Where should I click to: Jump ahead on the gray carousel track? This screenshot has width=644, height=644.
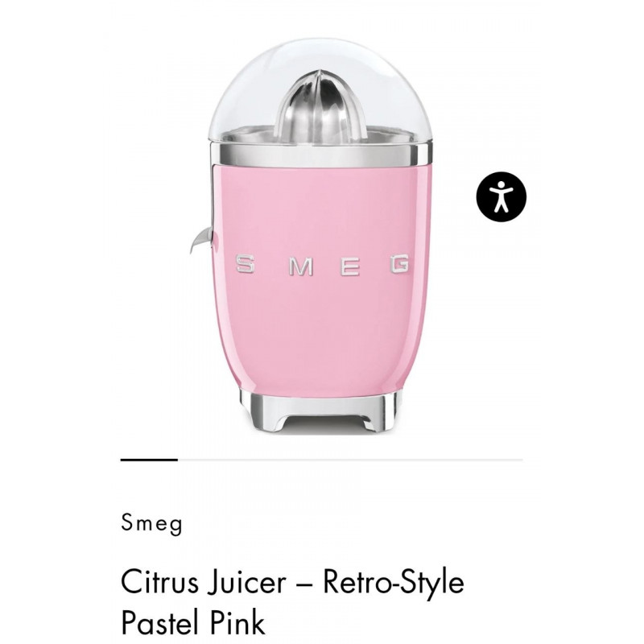coord(350,460)
